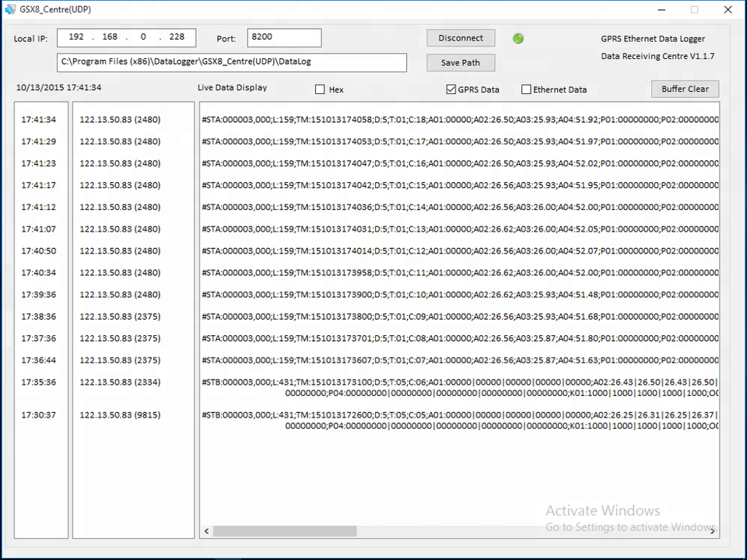The height and width of the screenshot is (560, 747).
Task: Select the data row with TM:151013174058
Action: tap(459, 120)
